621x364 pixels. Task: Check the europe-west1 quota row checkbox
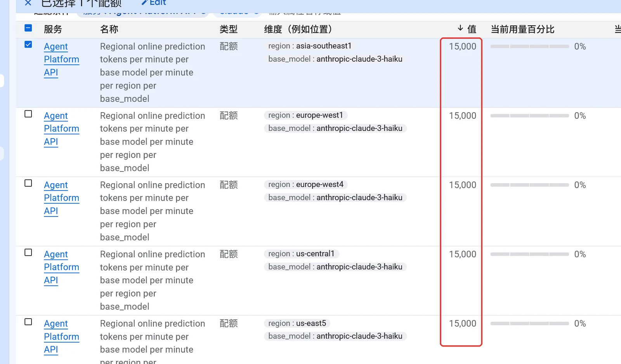pyautogui.click(x=28, y=114)
